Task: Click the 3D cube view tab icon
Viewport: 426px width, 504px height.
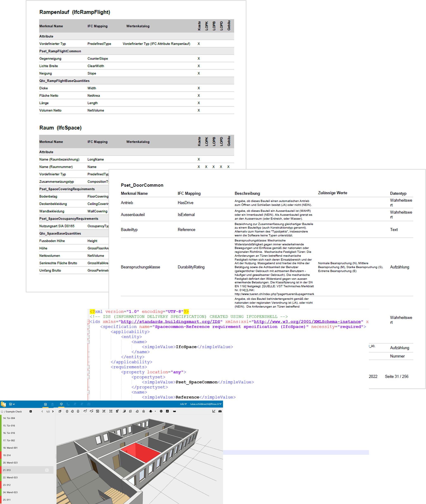Action: (x=61, y=404)
